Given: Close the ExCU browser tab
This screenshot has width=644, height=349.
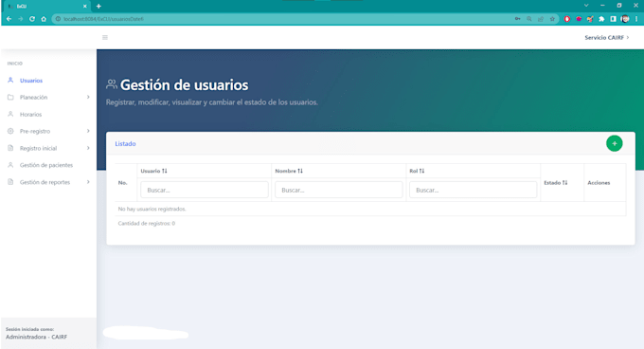Looking at the screenshot, I should [85, 7].
